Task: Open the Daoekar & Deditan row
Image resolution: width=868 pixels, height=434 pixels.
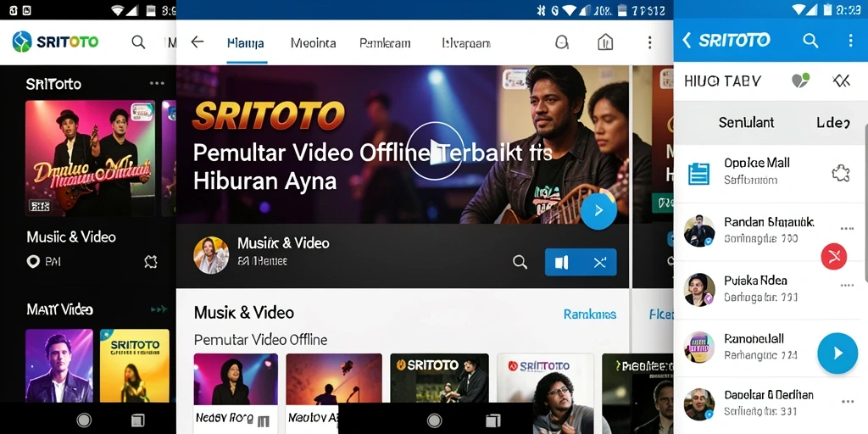Action: (769, 404)
